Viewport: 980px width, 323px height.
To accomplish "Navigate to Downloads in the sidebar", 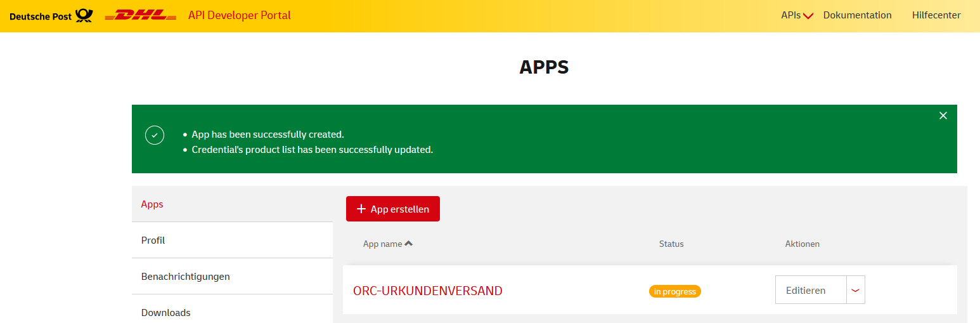I will pyautogui.click(x=165, y=312).
